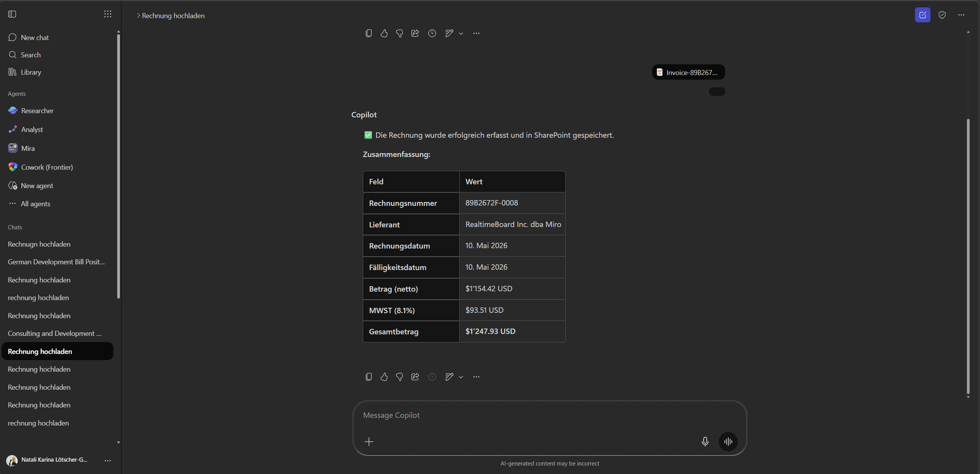This screenshot has height=474, width=980.
Task: Copy Copilot response with bottom copy icon
Action: [368, 377]
